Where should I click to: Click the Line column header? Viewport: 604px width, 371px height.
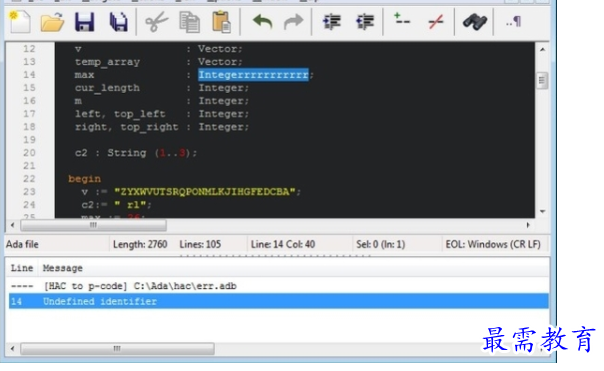pyautogui.click(x=22, y=268)
